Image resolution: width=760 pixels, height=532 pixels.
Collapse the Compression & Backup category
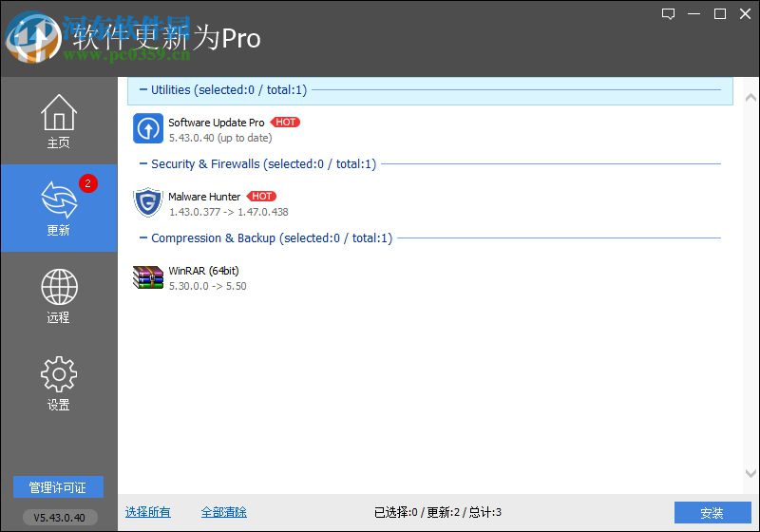tap(143, 237)
